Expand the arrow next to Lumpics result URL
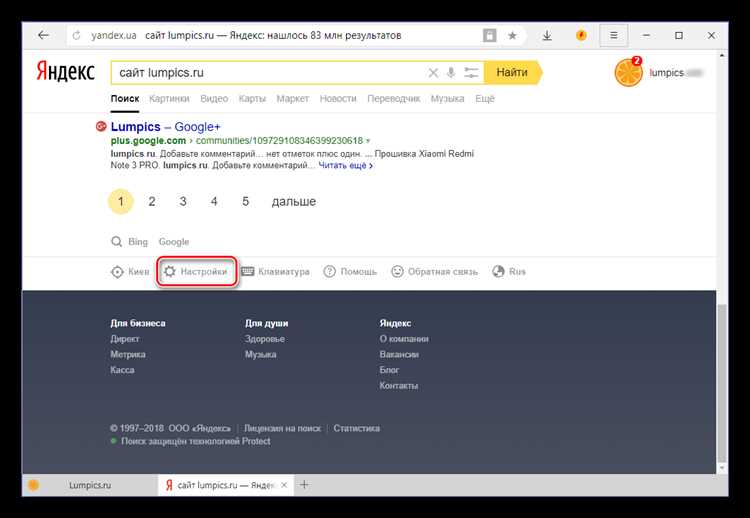 (x=368, y=142)
